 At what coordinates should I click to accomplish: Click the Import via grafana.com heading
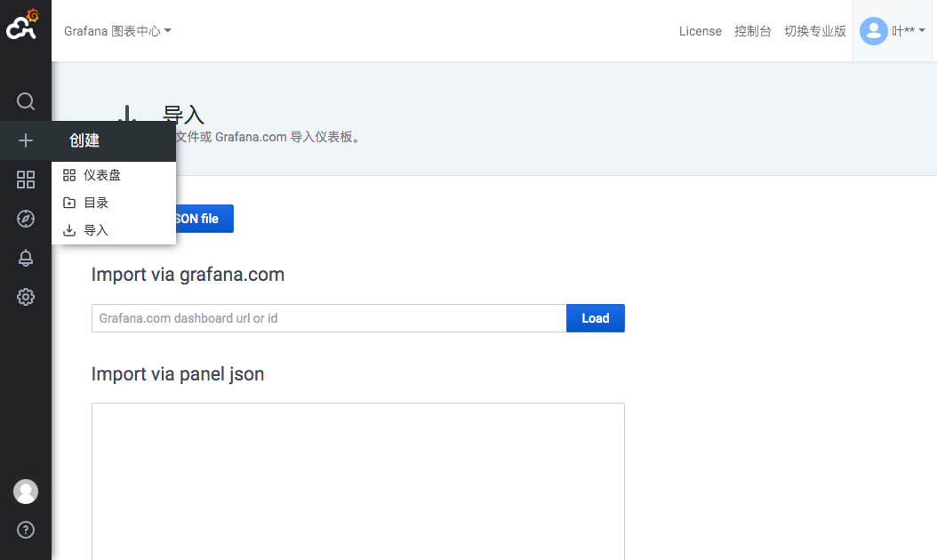pos(188,275)
